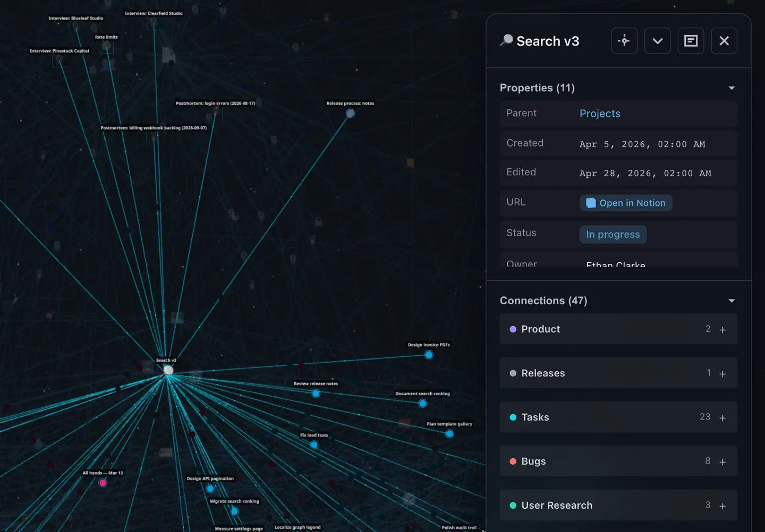Select the Migrate search ranking graph node

coord(234,511)
